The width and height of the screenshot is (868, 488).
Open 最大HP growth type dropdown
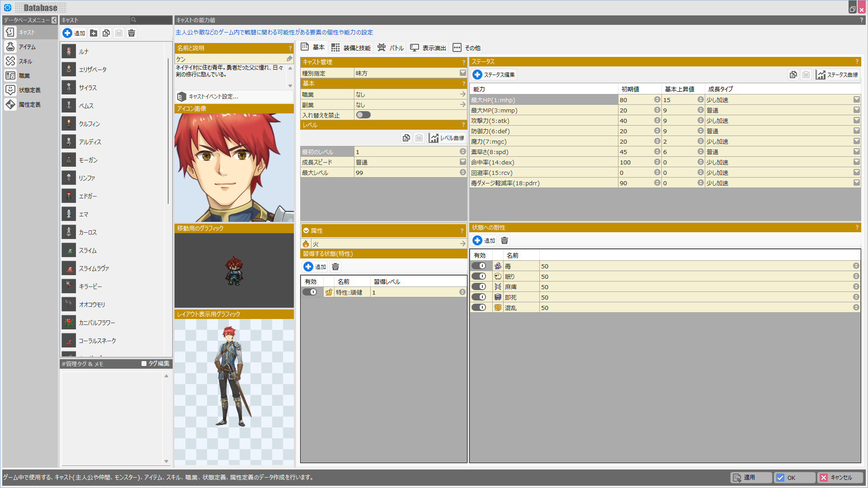[x=856, y=100]
